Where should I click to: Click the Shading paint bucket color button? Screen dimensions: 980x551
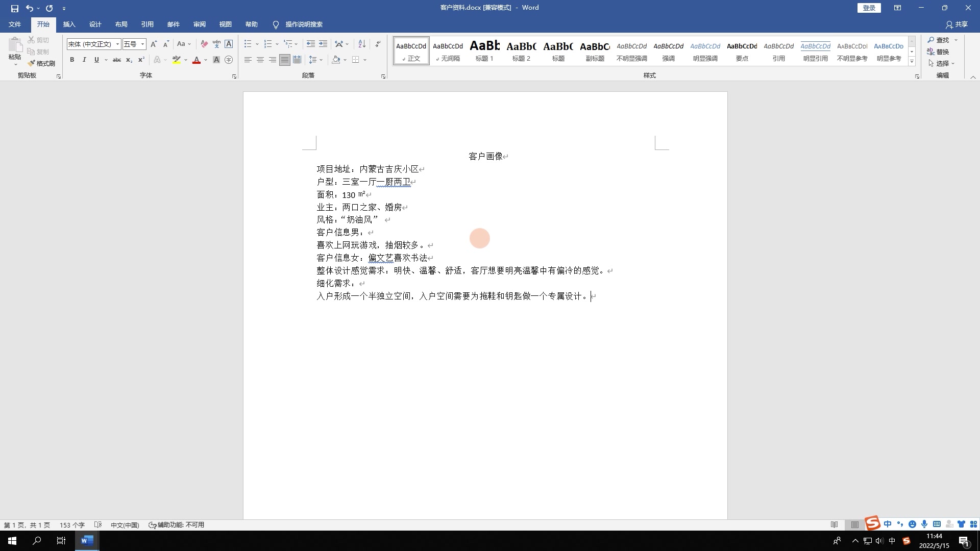tap(336, 60)
